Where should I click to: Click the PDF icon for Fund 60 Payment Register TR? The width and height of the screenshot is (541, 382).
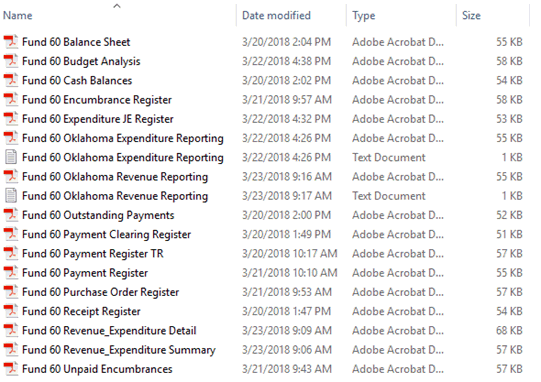point(11,254)
